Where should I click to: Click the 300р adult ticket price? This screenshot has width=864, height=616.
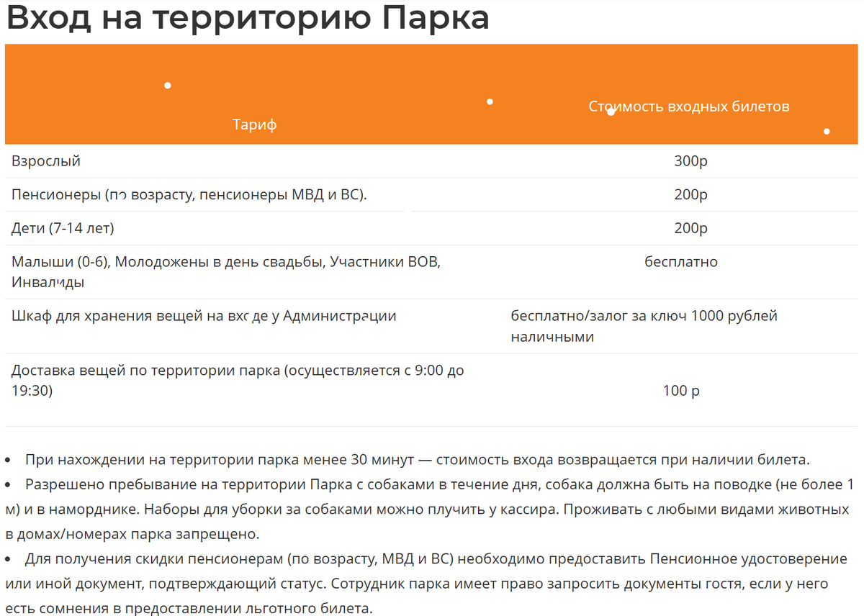(x=690, y=161)
